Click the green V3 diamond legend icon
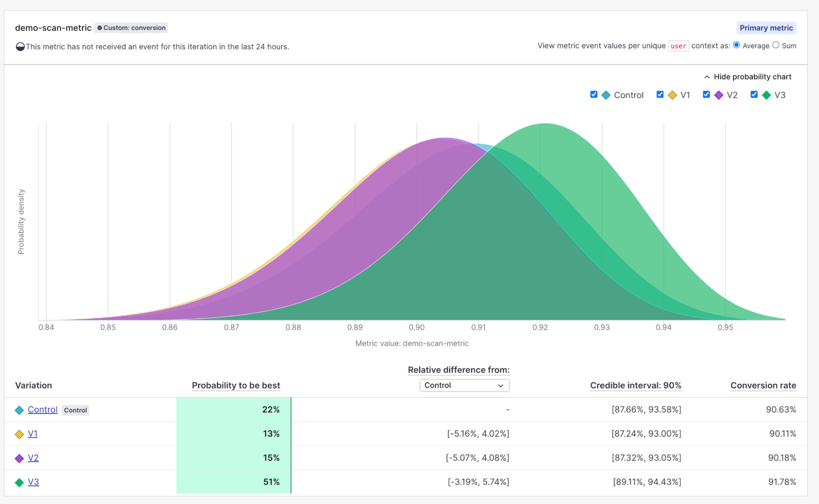The width and height of the screenshot is (819, 504). tap(766, 95)
